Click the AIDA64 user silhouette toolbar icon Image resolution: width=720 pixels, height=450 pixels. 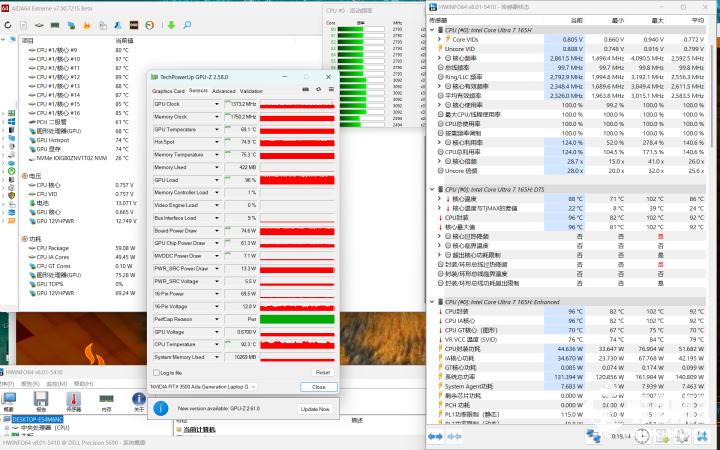[118, 25]
